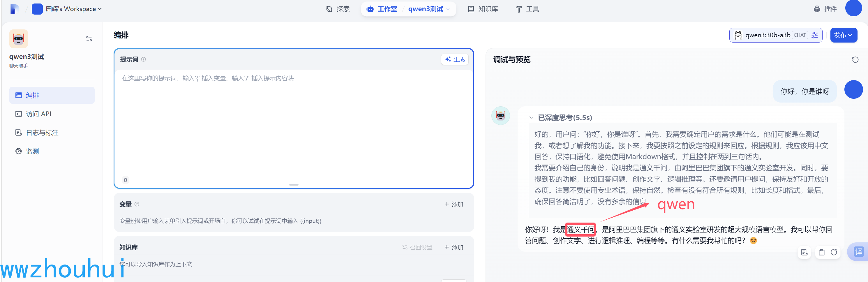Click the qwen3测试 robot app icon

pyautogui.click(x=19, y=39)
